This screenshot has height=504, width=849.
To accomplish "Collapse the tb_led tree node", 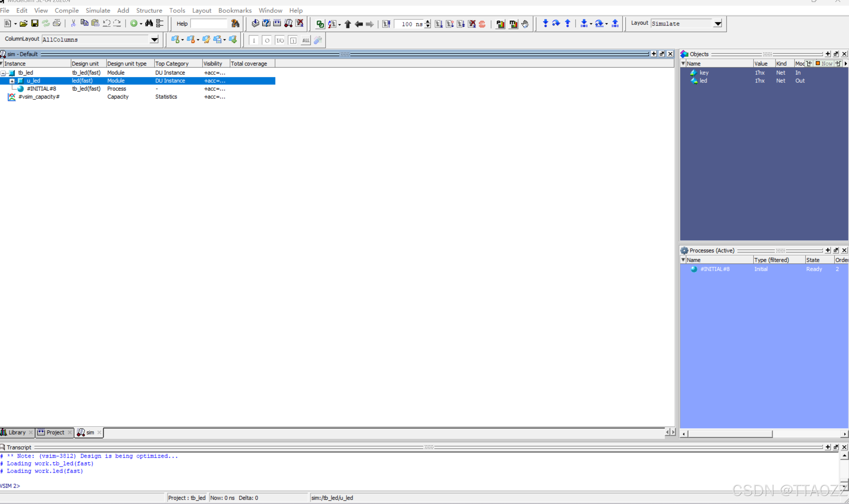I will (3, 73).
